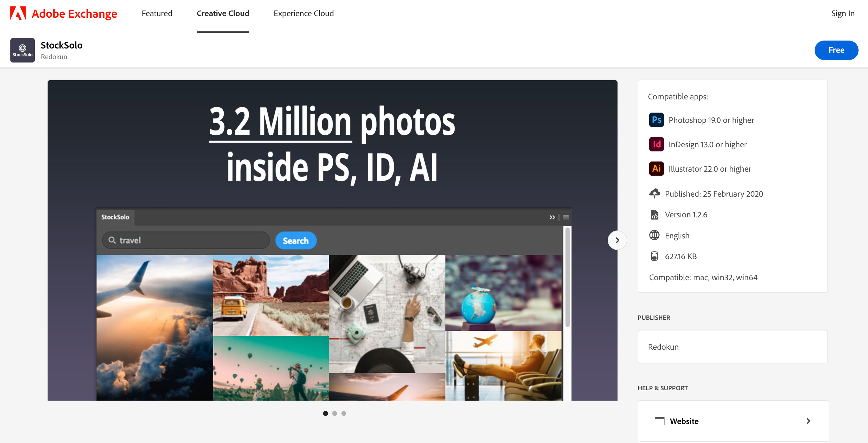Select the second carousel pagination dot
Screen dimensions: 868x443
[335, 413]
